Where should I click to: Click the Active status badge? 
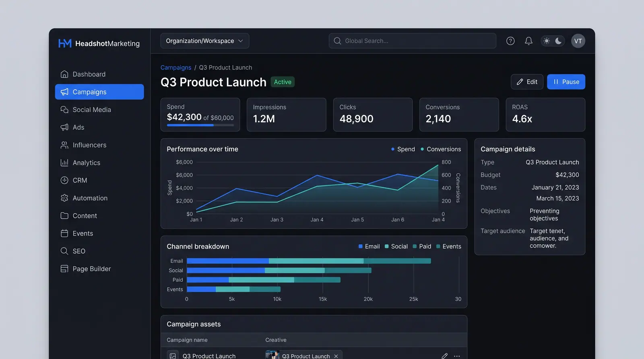click(x=283, y=82)
